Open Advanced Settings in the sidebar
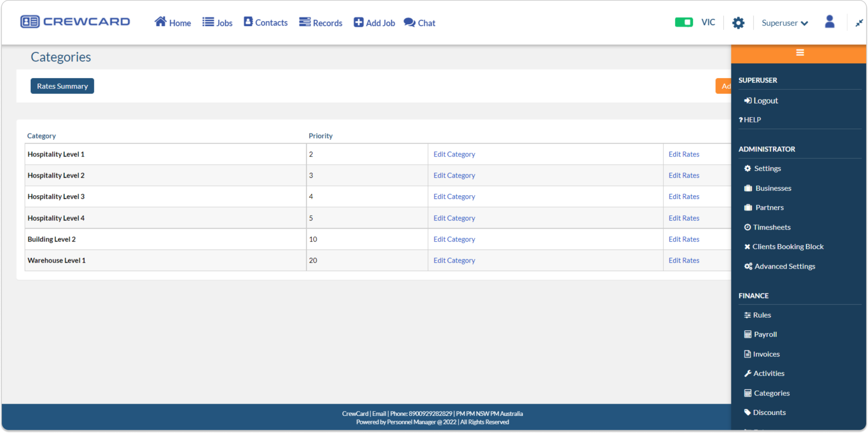The height and width of the screenshot is (433, 868). tap(784, 266)
